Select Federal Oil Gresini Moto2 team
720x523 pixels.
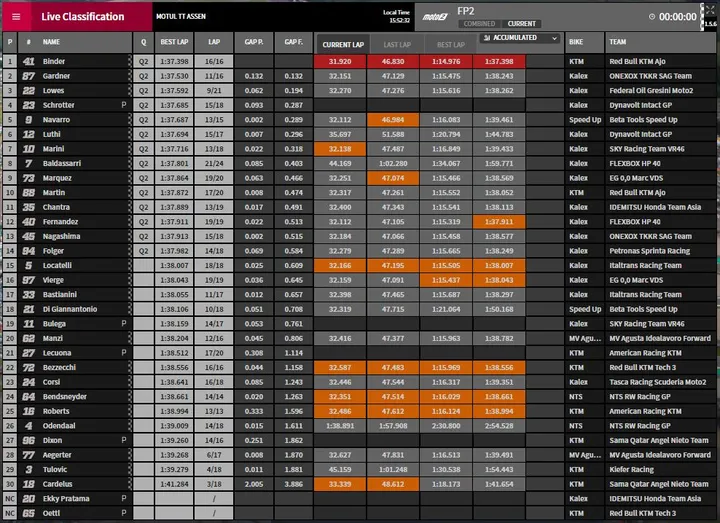click(x=651, y=90)
